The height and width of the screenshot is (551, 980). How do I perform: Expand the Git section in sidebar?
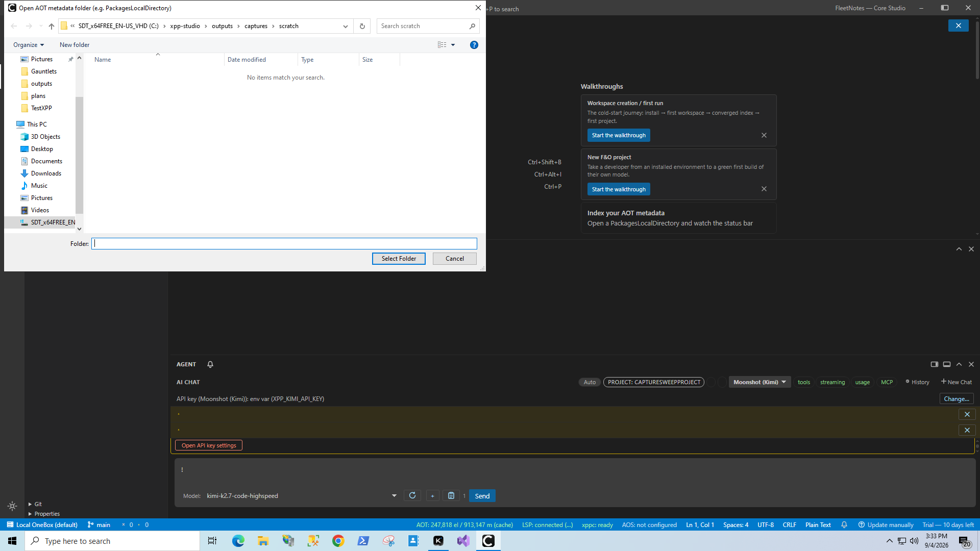(35, 504)
